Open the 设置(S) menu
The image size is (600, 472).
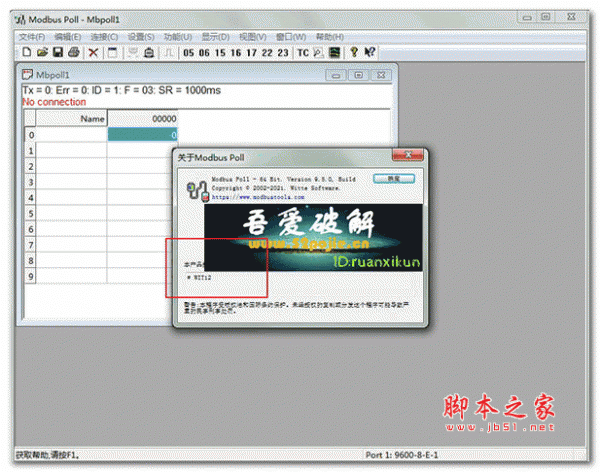click(141, 37)
